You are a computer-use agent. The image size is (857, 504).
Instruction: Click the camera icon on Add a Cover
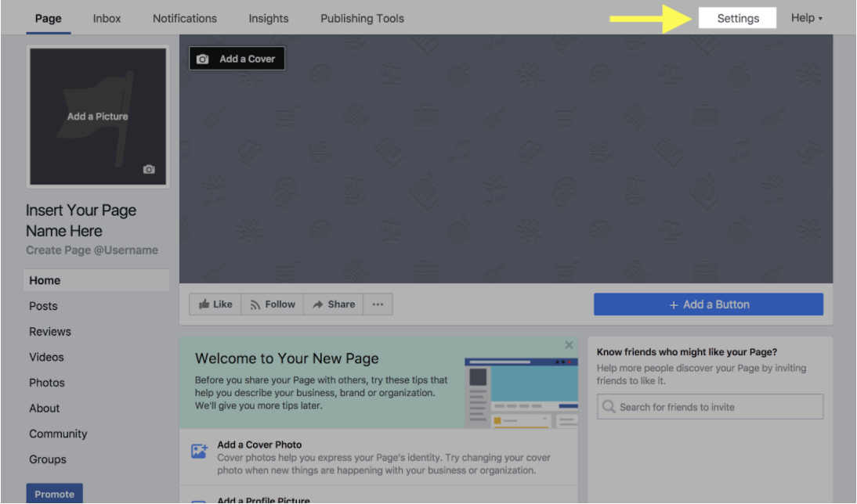[x=202, y=59]
